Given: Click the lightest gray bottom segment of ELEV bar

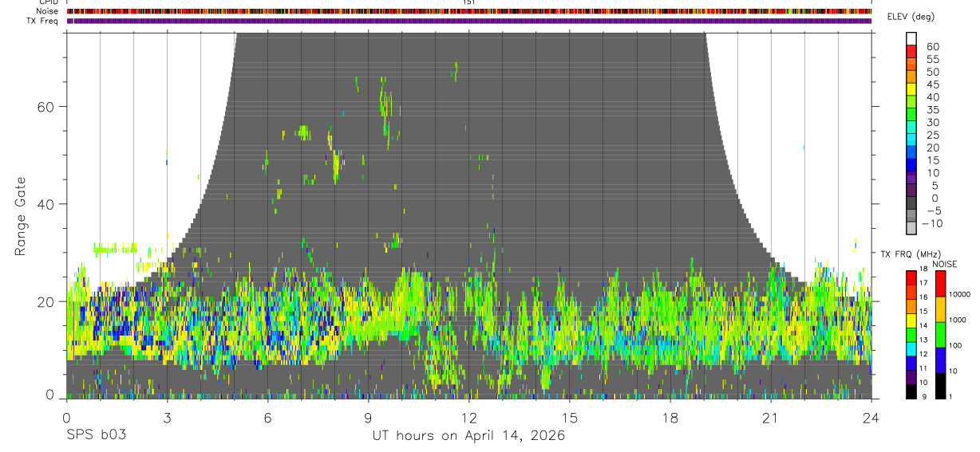Looking at the screenshot, I should [911, 229].
